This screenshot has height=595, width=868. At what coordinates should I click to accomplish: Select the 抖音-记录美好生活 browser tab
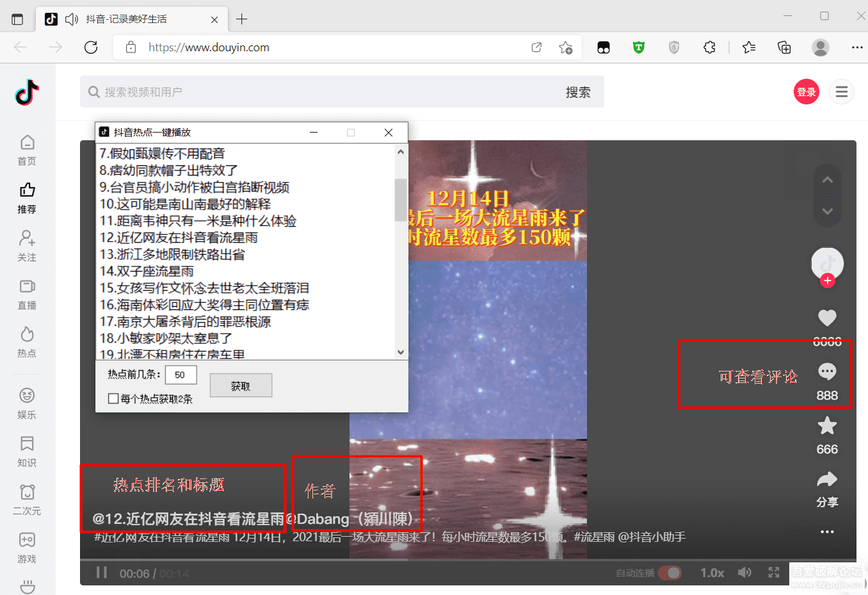tap(131, 19)
